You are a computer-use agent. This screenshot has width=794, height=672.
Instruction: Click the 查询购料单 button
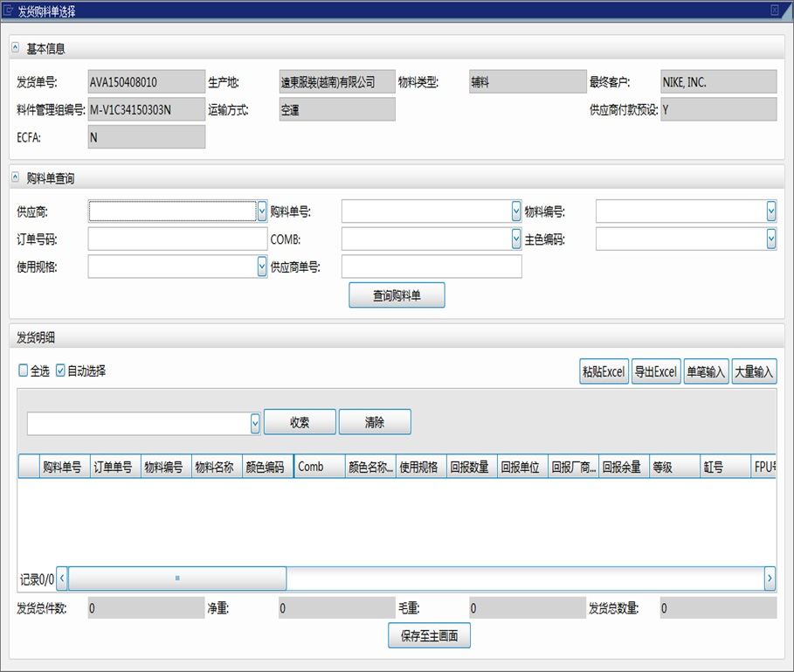click(x=397, y=295)
